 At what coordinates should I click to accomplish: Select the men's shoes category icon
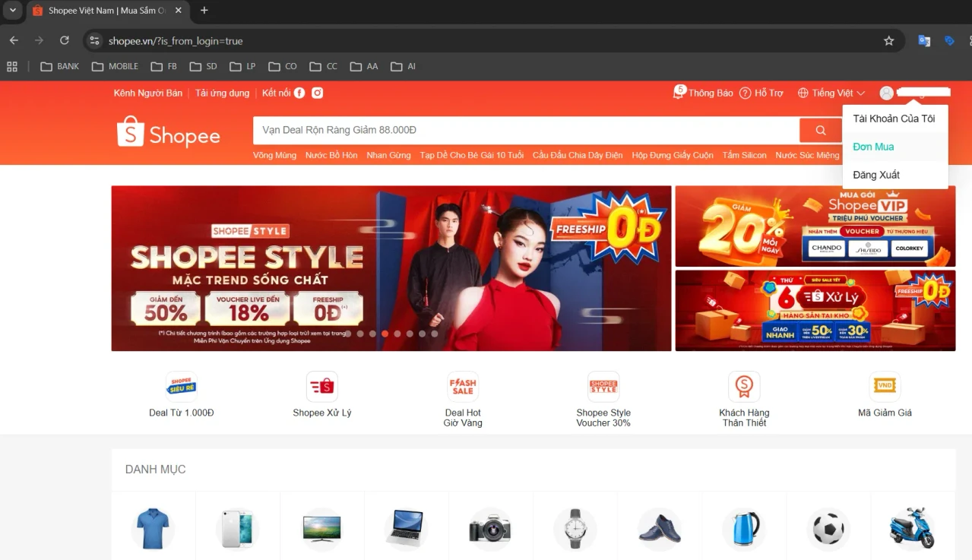point(660,528)
